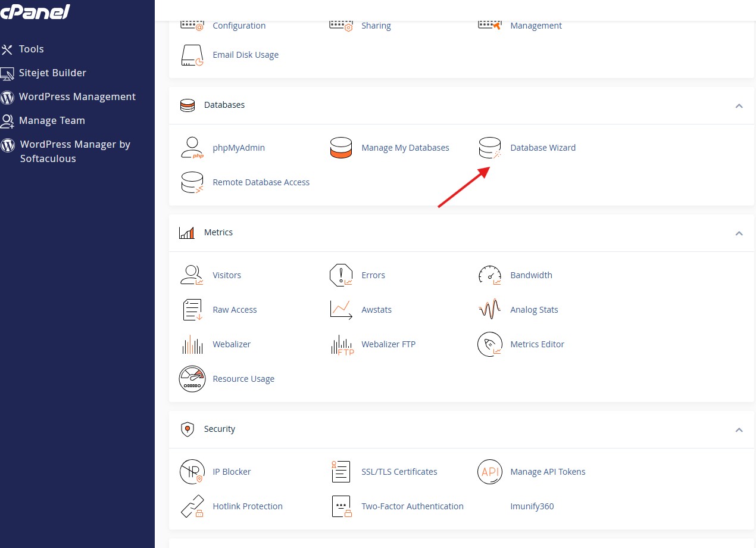Image resolution: width=756 pixels, height=548 pixels.
Task: Click the Manage Team person icon
Action: pyautogui.click(x=7, y=121)
